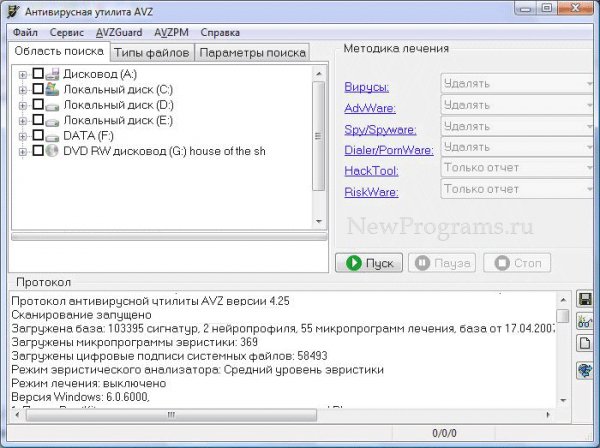Check the DATA (F:) checkbox

coord(38,135)
